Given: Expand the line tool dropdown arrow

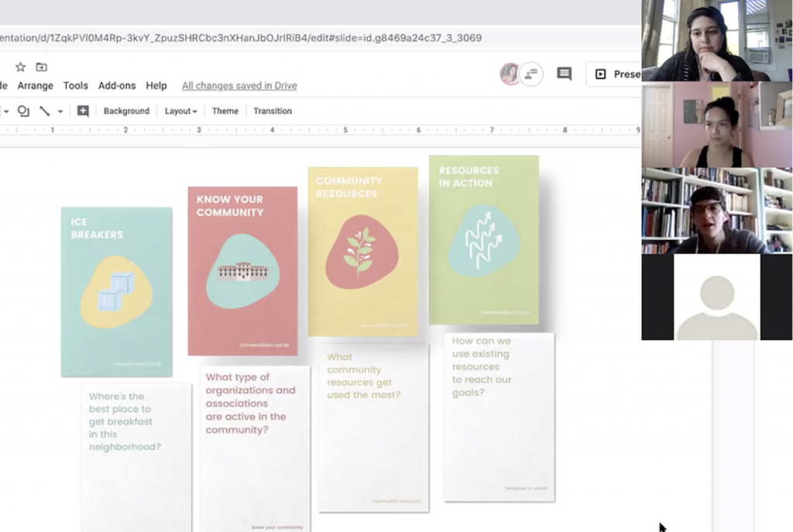Looking at the screenshot, I should point(60,112).
